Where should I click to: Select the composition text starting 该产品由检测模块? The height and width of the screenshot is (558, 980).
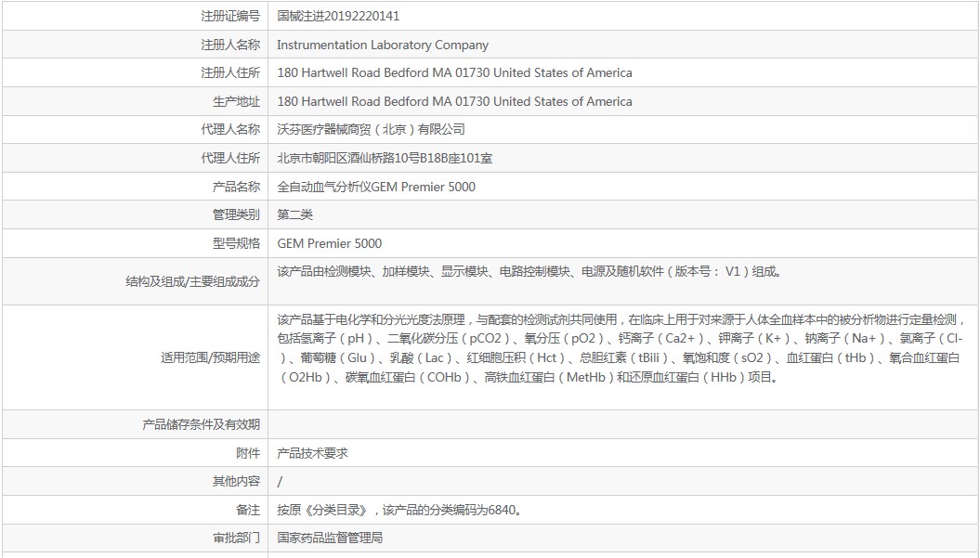click(x=529, y=272)
